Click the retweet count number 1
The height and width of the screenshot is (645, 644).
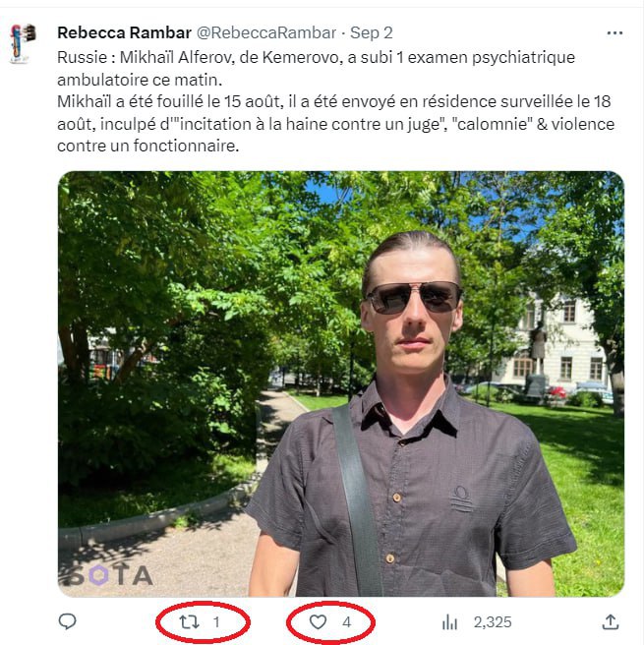pos(216,622)
